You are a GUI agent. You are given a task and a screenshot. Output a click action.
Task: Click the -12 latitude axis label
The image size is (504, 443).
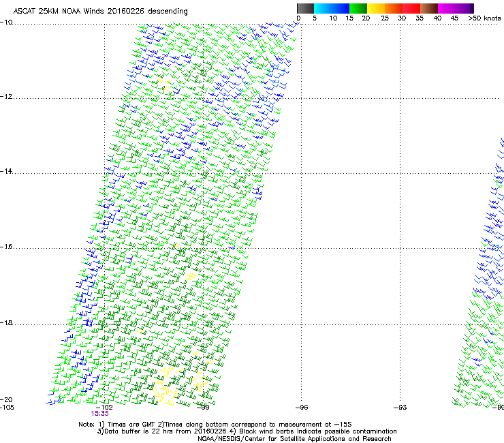pos(6,97)
